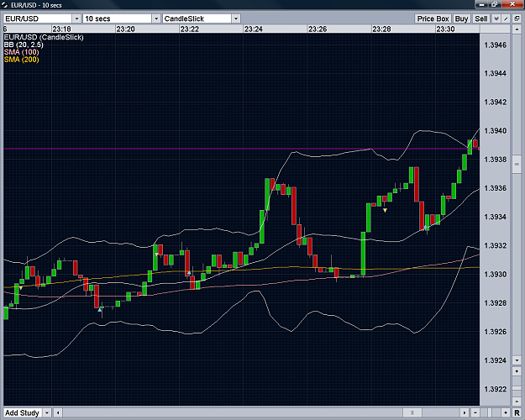The height and width of the screenshot is (420, 525).
Task: Click the 23:28 time axis label
Action: click(x=381, y=29)
